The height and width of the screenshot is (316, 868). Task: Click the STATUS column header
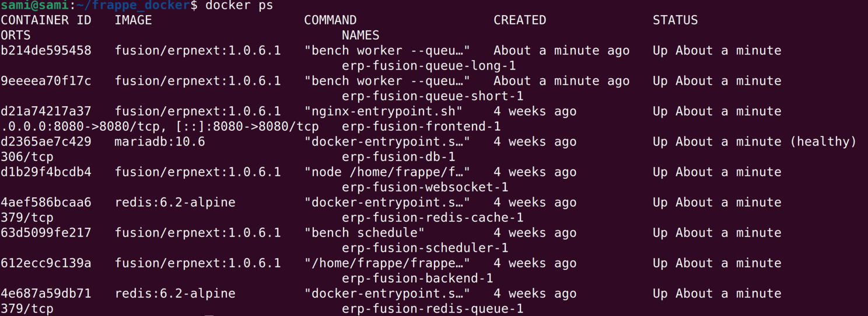click(x=675, y=20)
